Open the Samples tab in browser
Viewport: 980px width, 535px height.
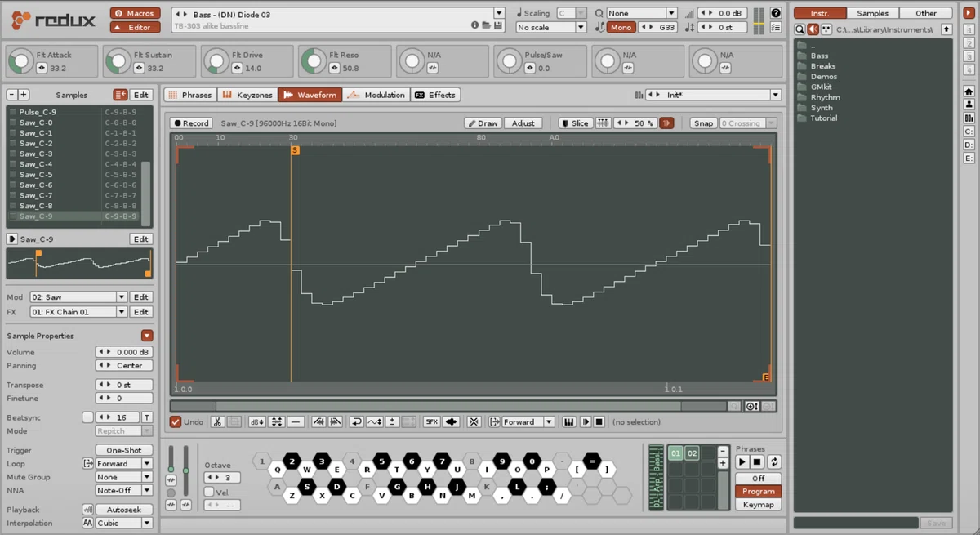[x=872, y=13]
